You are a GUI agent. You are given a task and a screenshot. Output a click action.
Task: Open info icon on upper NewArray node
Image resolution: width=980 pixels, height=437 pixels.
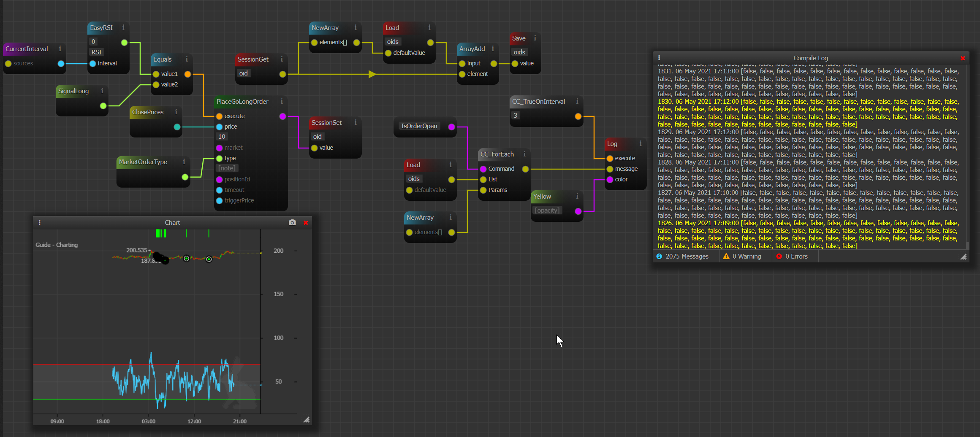356,27
